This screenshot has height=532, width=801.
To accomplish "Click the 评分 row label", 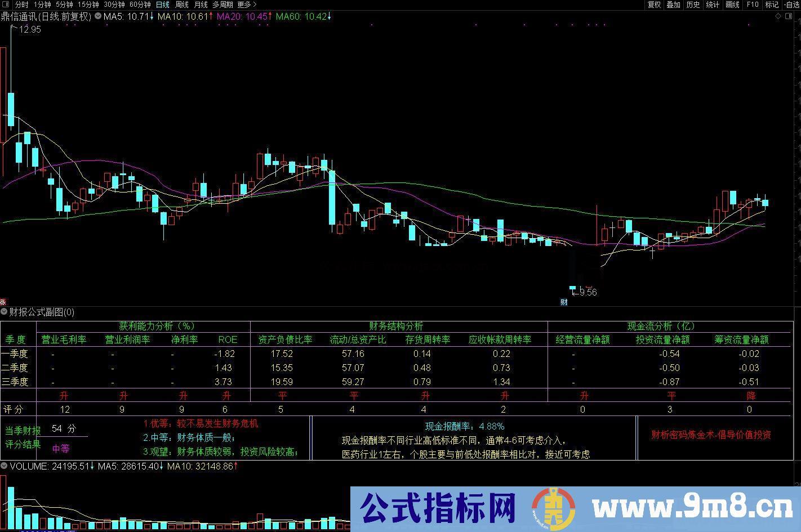I will (14, 409).
